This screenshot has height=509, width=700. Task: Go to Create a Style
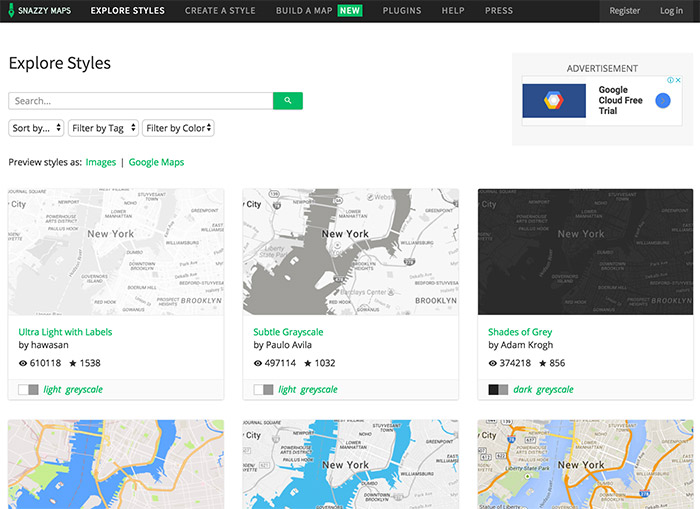click(220, 11)
